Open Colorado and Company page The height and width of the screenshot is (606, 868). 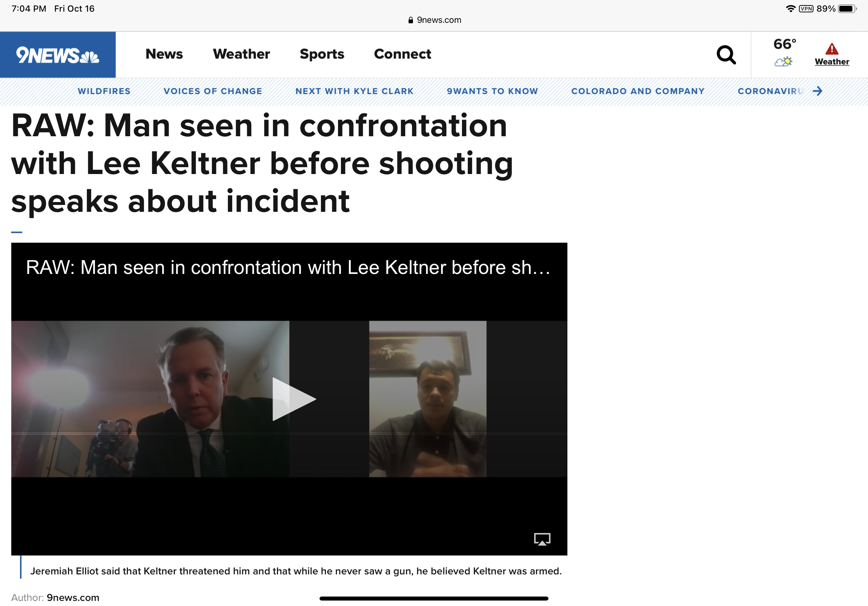click(638, 91)
